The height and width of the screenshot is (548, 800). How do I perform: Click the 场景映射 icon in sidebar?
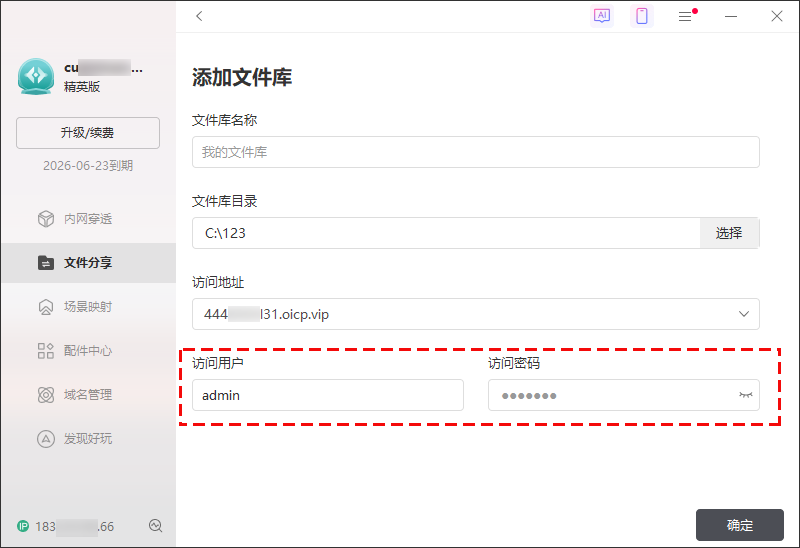click(45, 307)
